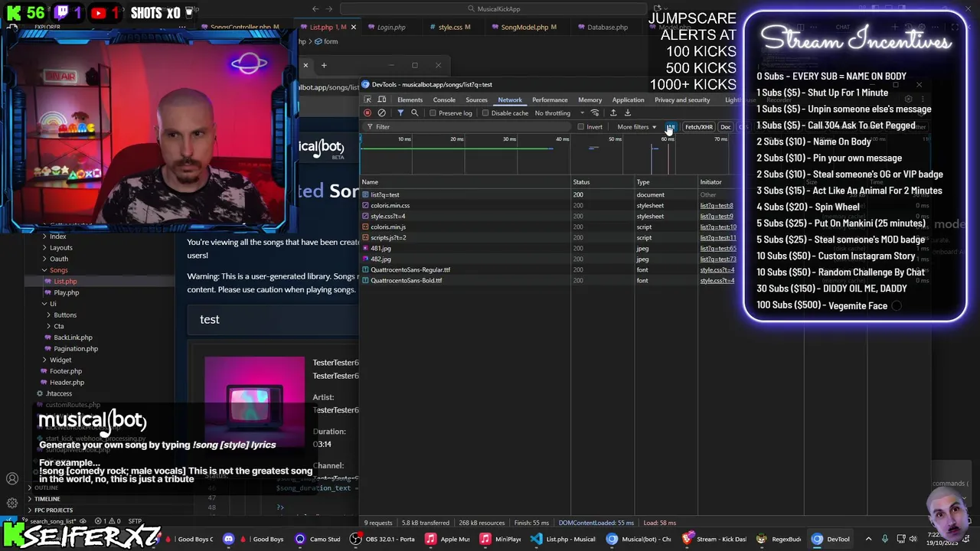This screenshot has height=551, width=980.
Task: Open RegexBuddy from the taskbar
Action: [779, 539]
